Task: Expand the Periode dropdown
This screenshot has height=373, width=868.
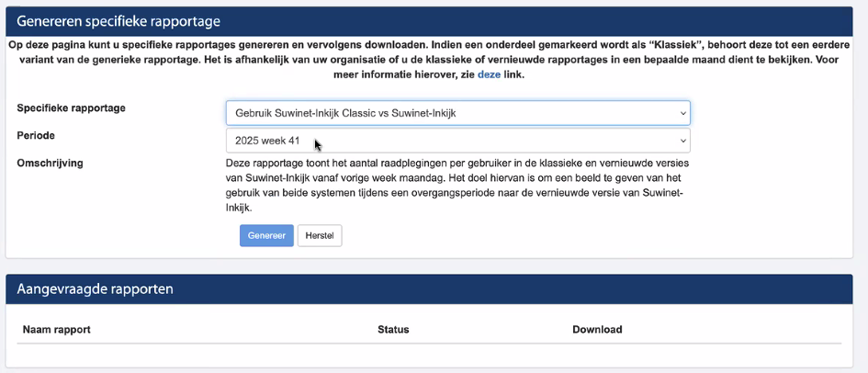Action: (x=457, y=141)
